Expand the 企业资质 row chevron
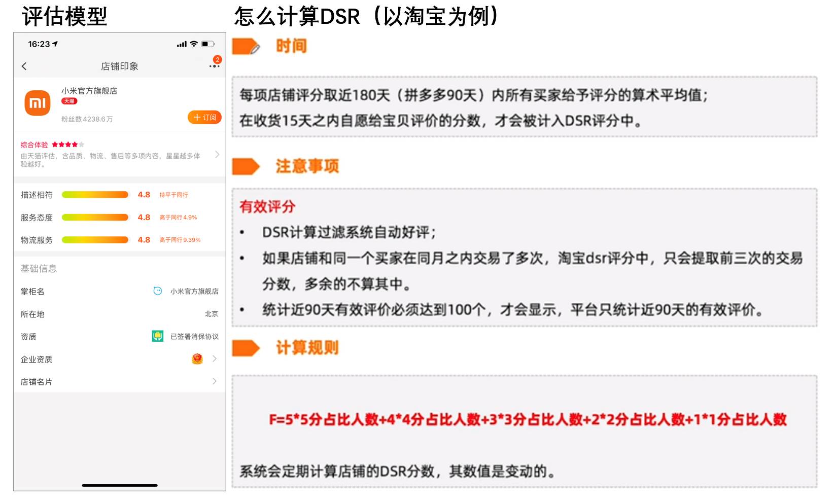 [215, 358]
